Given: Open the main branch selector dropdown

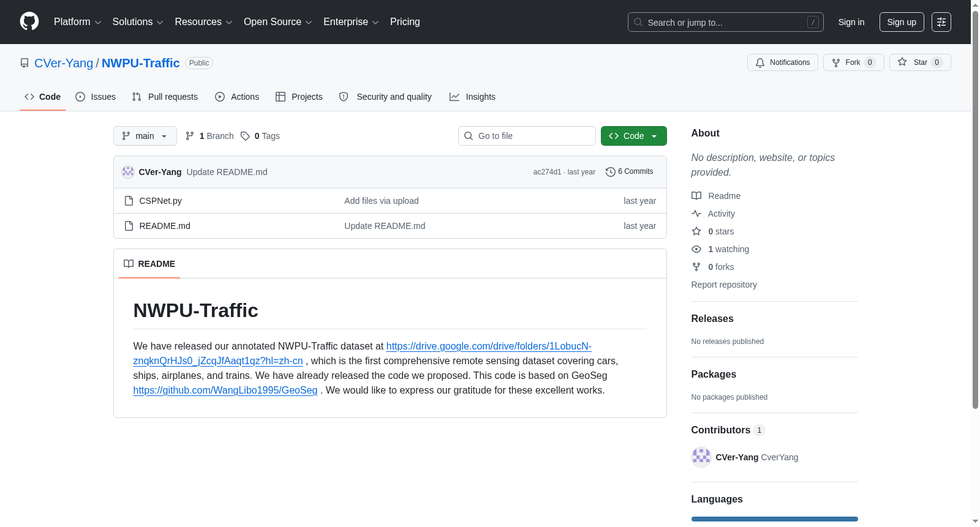Looking at the screenshot, I should click(x=145, y=136).
